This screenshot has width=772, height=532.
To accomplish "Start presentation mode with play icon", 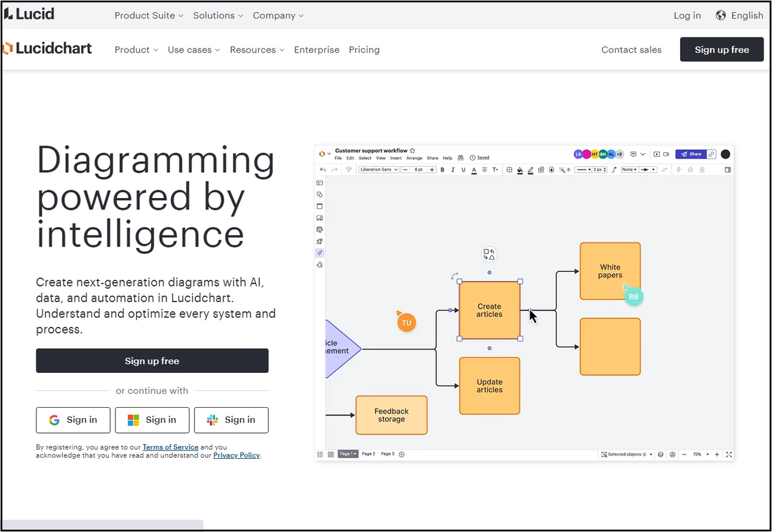I will (x=656, y=154).
